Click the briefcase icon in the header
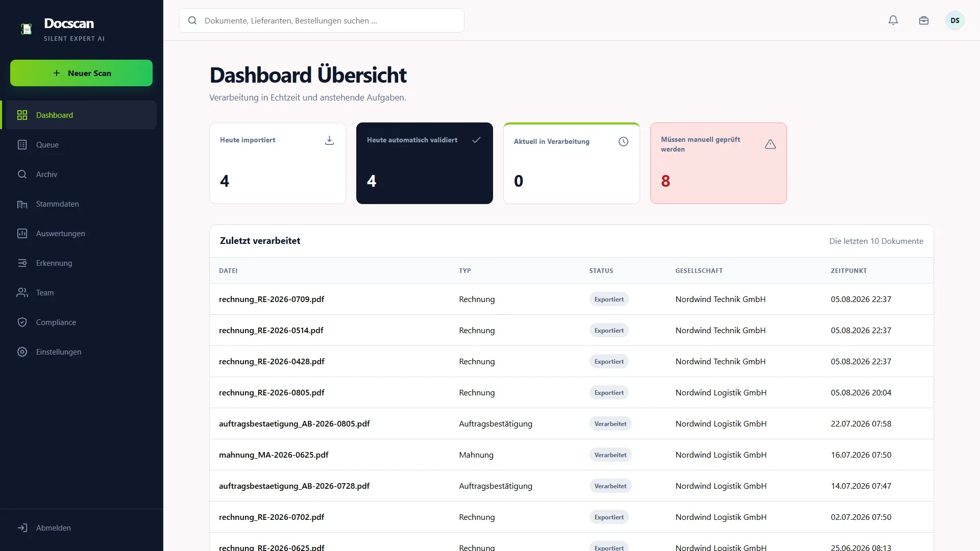This screenshot has height=551, width=980. pos(924,20)
